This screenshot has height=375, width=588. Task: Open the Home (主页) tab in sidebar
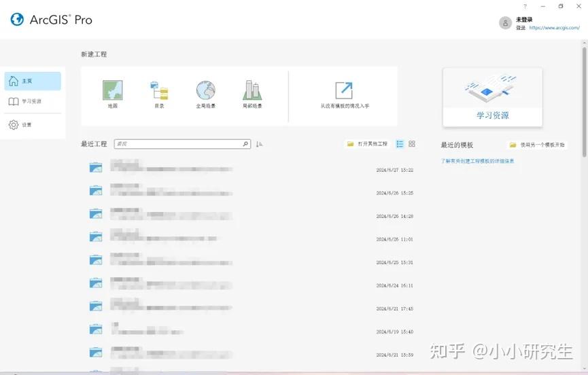coord(33,81)
